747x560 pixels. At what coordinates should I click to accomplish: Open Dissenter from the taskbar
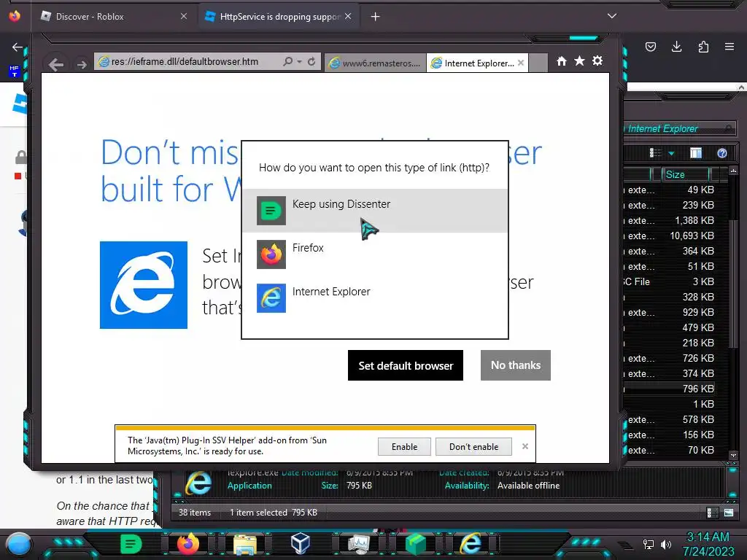point(131,544)
